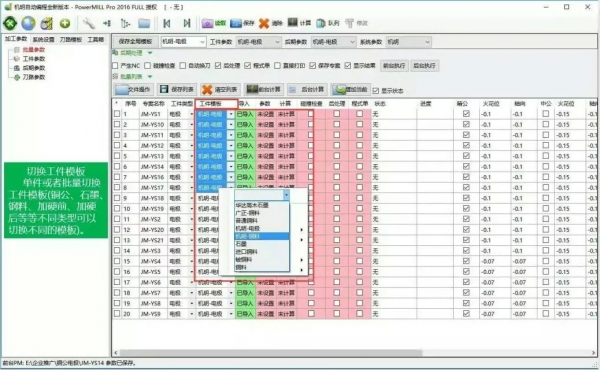Tick the row selection checkbox for JM-YS1
This screenshot has height=370, width=600.
tap(117, 114)
